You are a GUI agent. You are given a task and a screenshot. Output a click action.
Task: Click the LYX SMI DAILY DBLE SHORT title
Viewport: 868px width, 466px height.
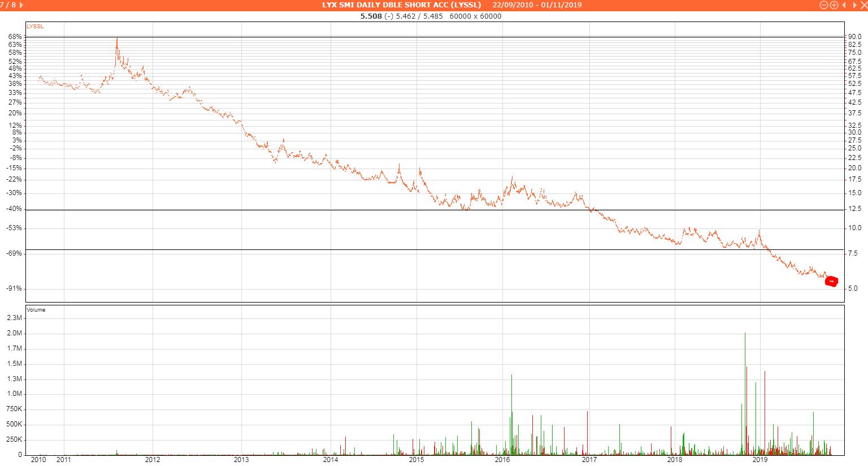click(x=401, y=5)
